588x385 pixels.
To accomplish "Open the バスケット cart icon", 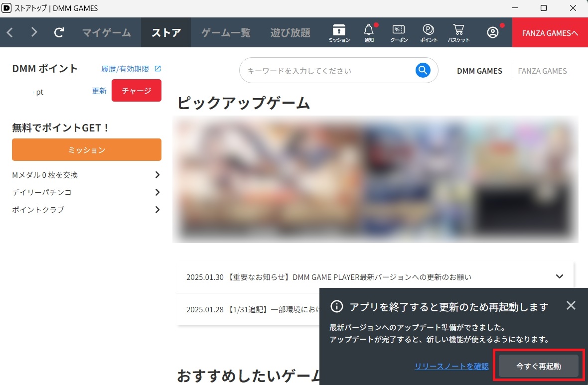I will (x=458, y=33).
